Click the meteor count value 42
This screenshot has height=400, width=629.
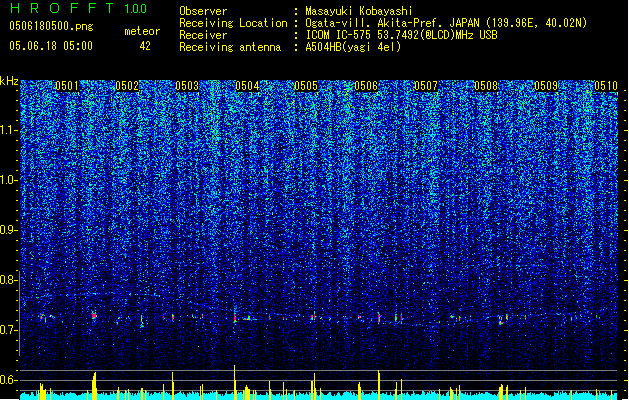(x=145, y=46)
